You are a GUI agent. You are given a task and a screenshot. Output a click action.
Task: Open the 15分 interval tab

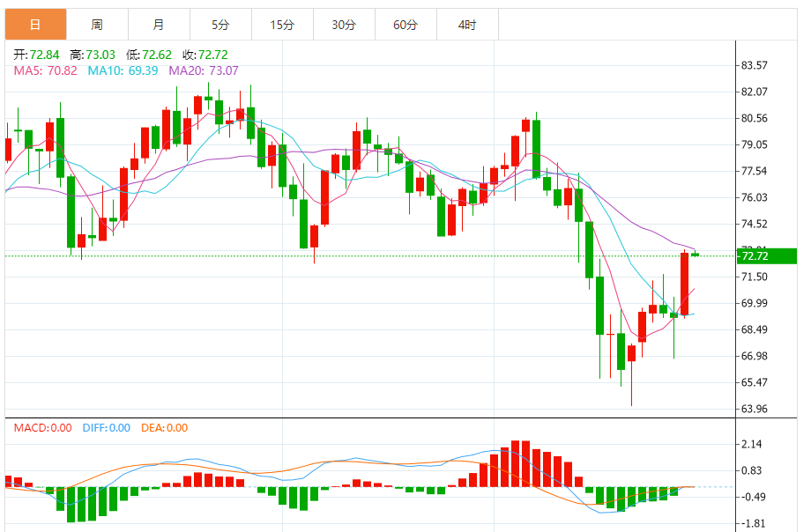pos(282,25)
